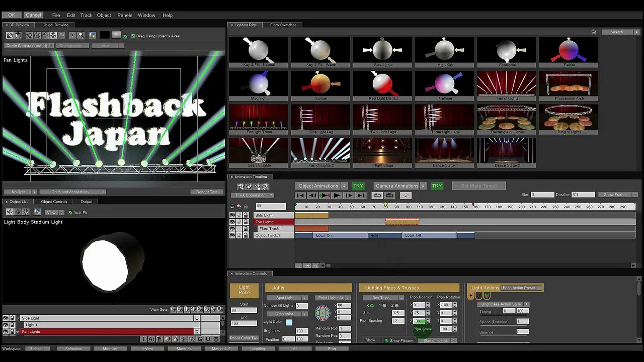The image size is (644, 362).
Task: Open the Camera Animations dropdown
Action: point(400,186)
